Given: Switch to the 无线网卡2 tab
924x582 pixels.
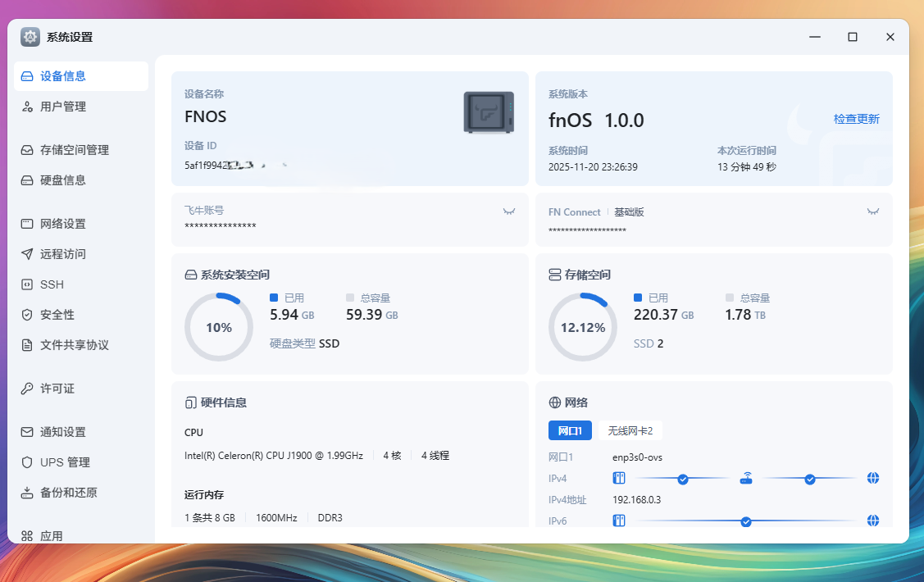Looking at the screenshot, I should (x=630, y=430).
